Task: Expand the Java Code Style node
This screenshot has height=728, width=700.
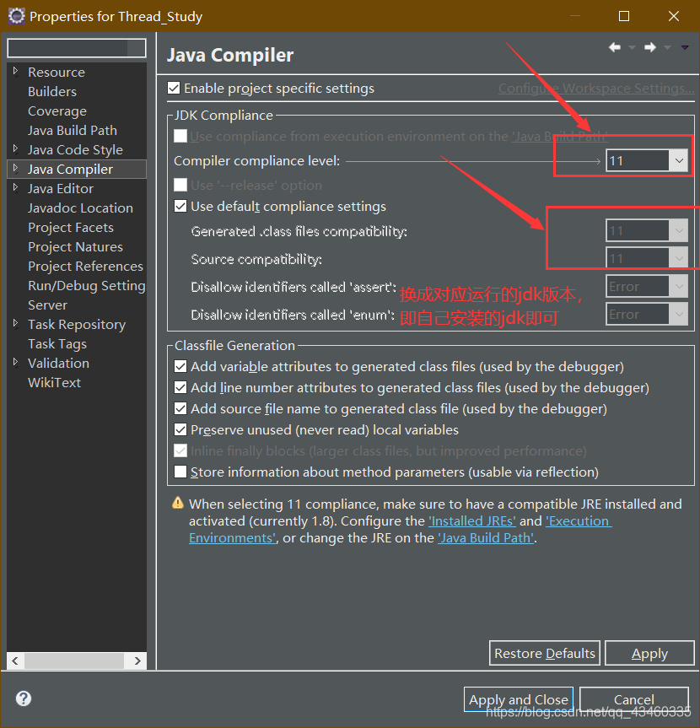Action: tap(15, 148)
